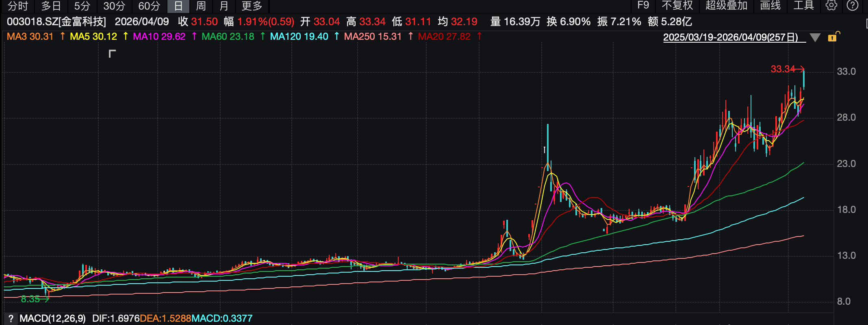Select the 日 daily K-line tab
Viewport: 868px width, 325px height.
coord(178,6)
